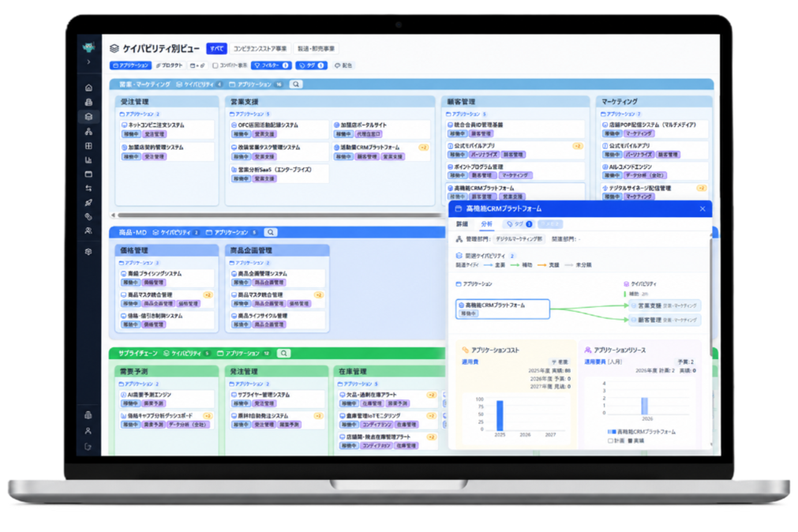Click the 運用費 label in cost card
The image size is (798, 532).
click(x=470, y=362)
